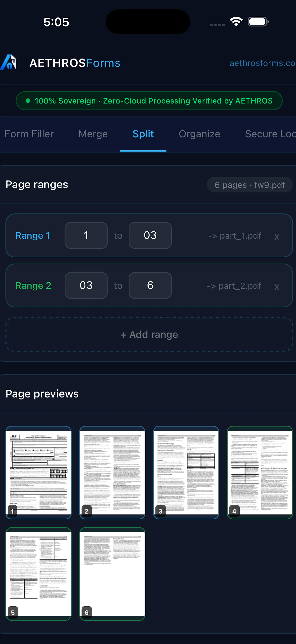Viewport: 296px width, 644px height.
Task: Select page 2 preview thumbnail
Action: (x=112, y=472)
